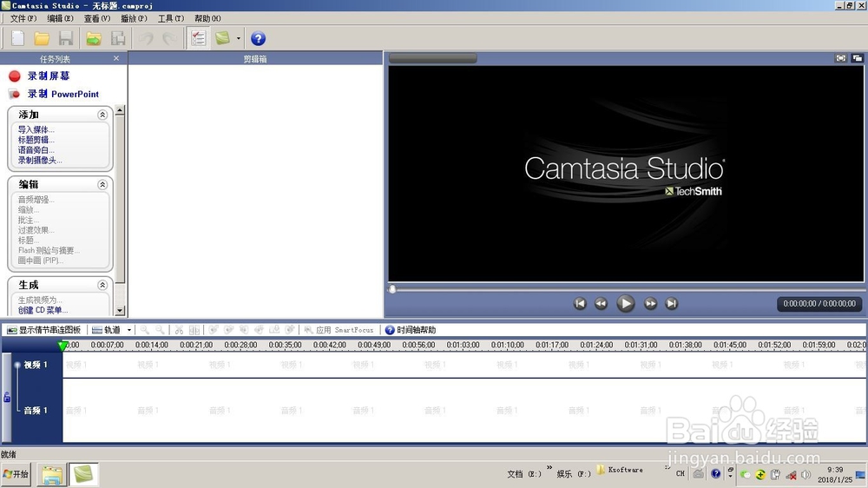Collapse the 编辑 section

click(102, 184)
